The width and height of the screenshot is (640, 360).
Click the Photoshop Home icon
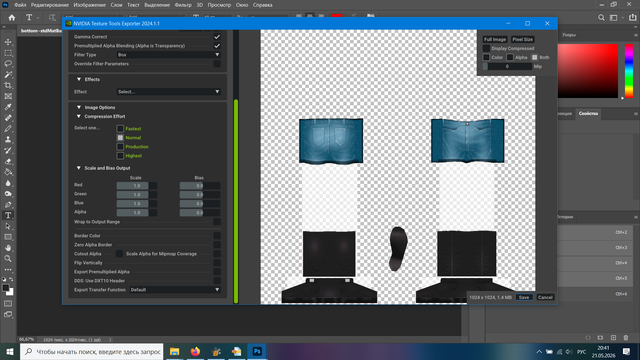click(x=12, y=18)
